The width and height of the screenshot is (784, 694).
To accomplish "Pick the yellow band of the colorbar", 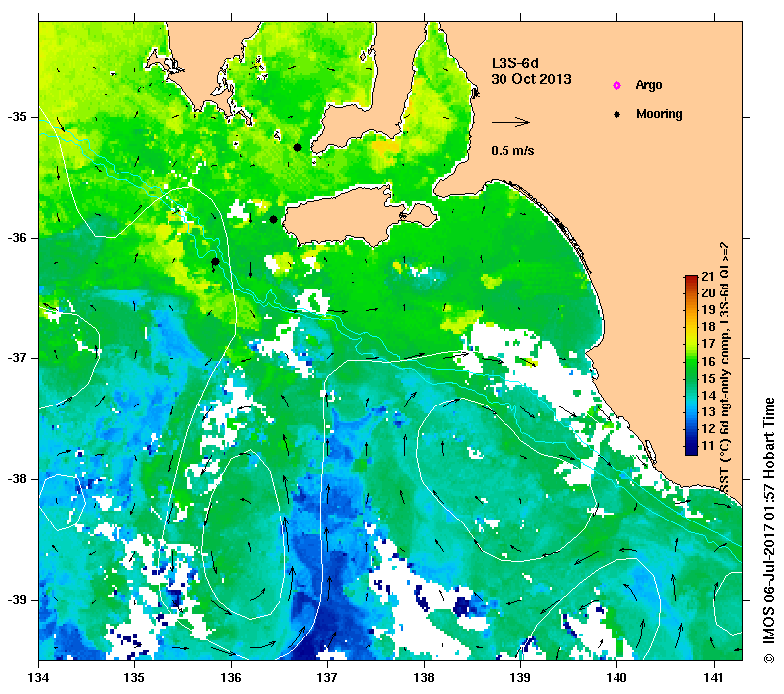I will pyautogui.click(x=691, y=334).
